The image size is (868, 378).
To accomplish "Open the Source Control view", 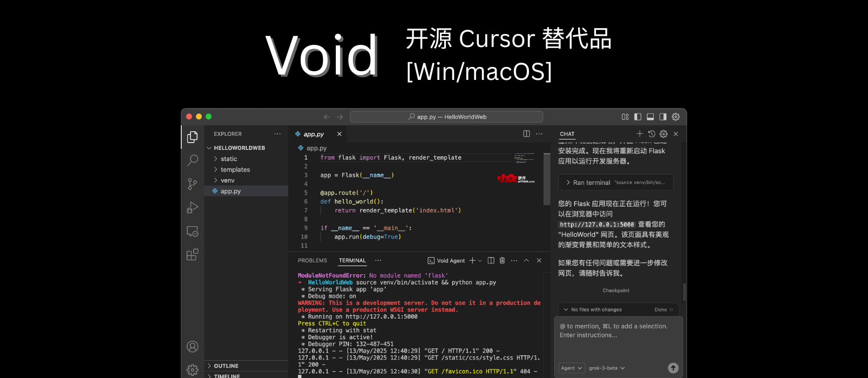I will click(x=192, y=184).
